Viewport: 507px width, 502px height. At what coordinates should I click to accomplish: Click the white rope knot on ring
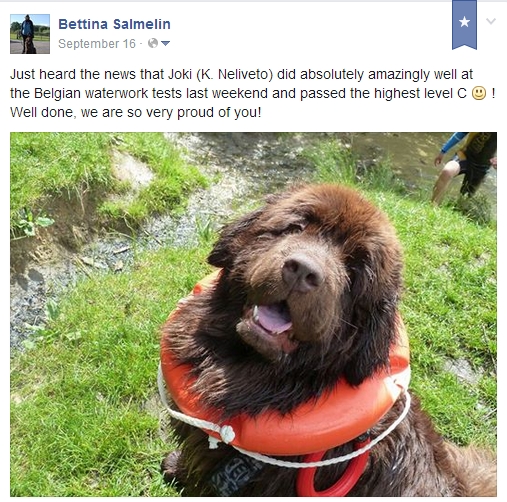(x=227, y=434)
